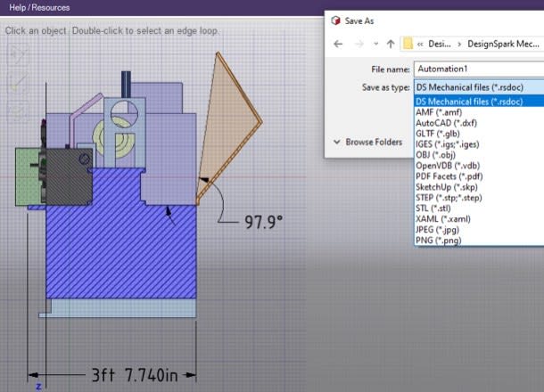Select PNG (*.png) format
The image size is (544, 392).
click(x=479, y=241)
